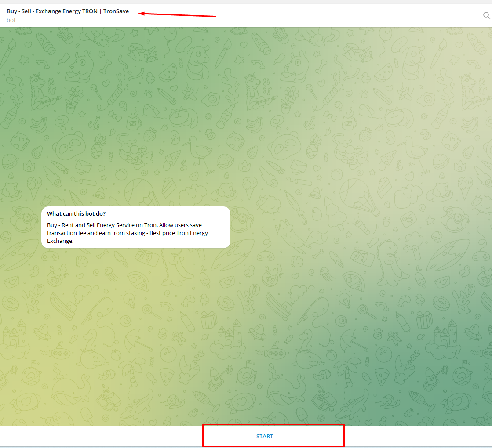Open bot profile from the chat title

(68, 11)
